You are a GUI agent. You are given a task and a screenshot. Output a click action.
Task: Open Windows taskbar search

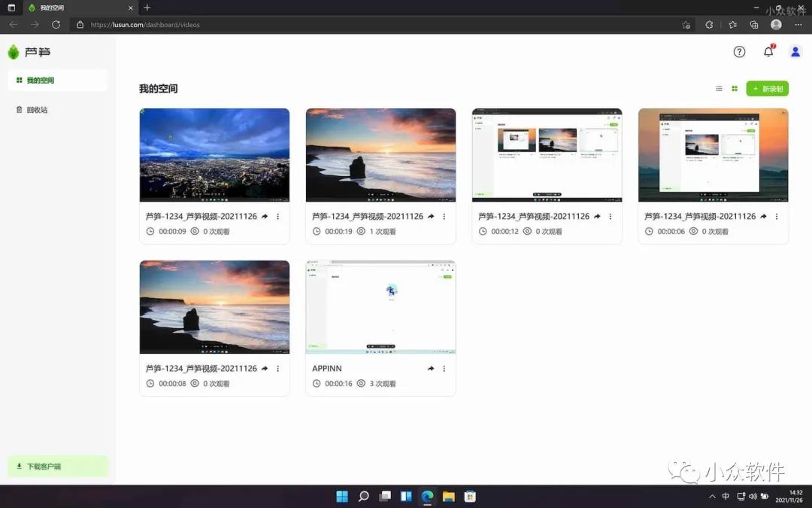click(364, 496)
